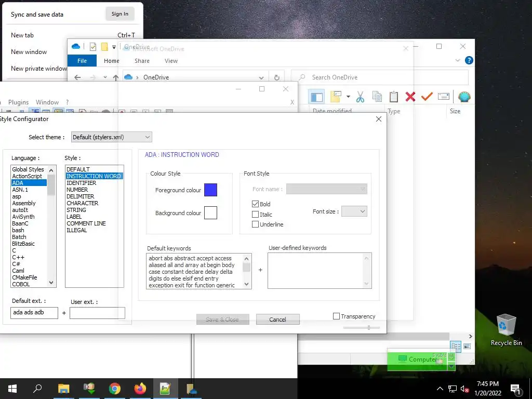Image resolution: width=532 pixels, height=399 pixels.
Task: Open Google Chrome from the taskbar
Action: tap(115, 389)
